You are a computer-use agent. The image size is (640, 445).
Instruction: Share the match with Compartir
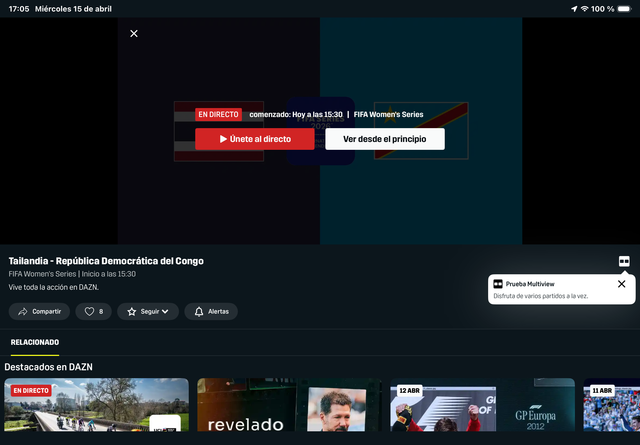coord(39,312)
